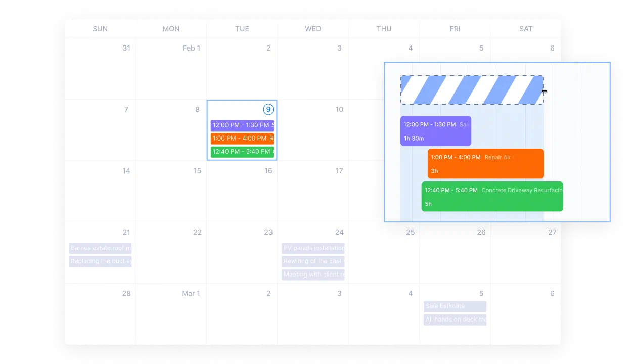Select Wednesday date 17
Viewport: 635px width, 364px height.
click(339, 171)
